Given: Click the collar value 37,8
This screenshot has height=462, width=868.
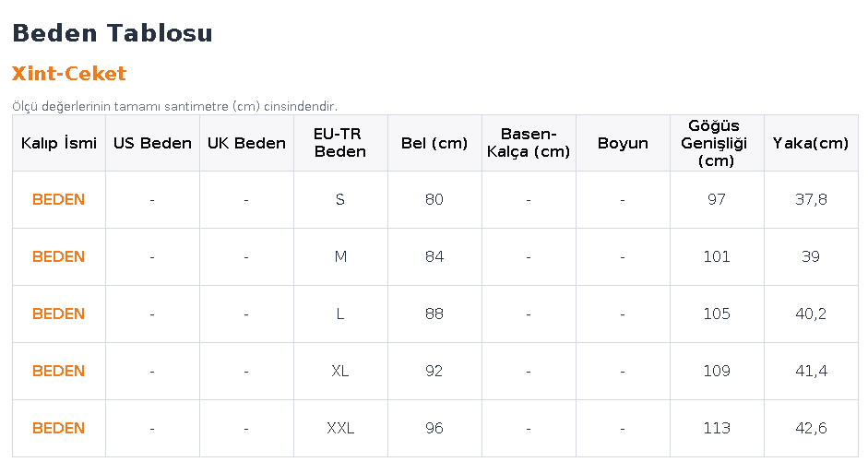Looking at the screenshot, I should [x=811, y=199].
